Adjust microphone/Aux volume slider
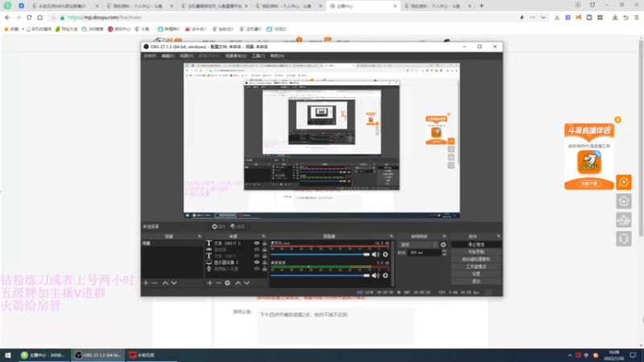 (x=320, y=254)
